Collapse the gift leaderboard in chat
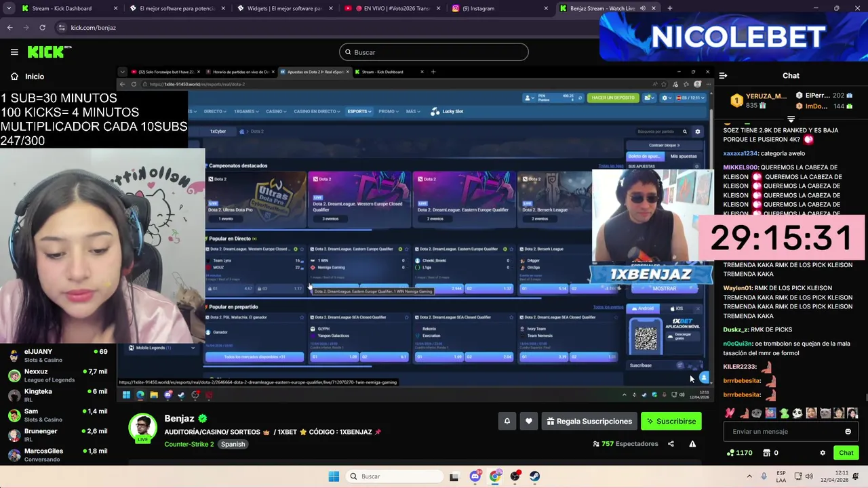The height and width of the screenshot is (488, 868). 791,119
